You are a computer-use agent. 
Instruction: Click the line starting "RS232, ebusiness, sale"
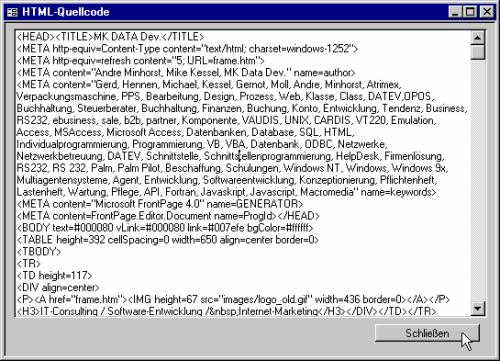coord(226,120)
